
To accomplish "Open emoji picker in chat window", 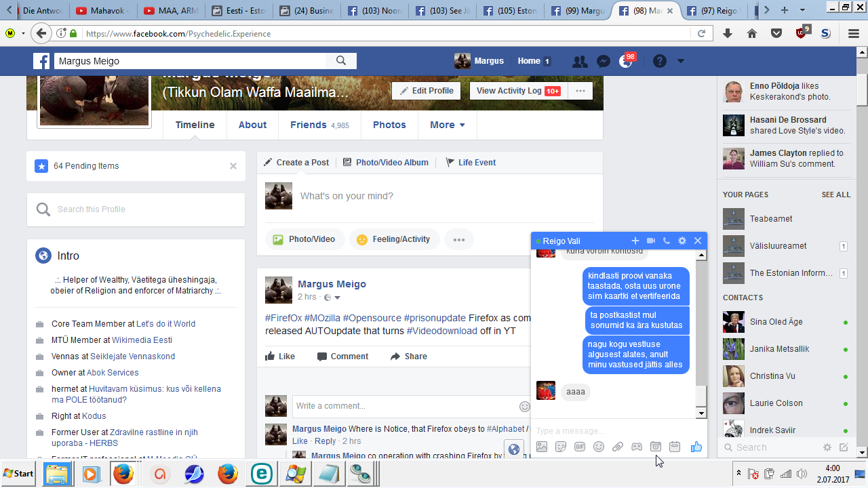I will pyautogui.click(x=599, y=447).
